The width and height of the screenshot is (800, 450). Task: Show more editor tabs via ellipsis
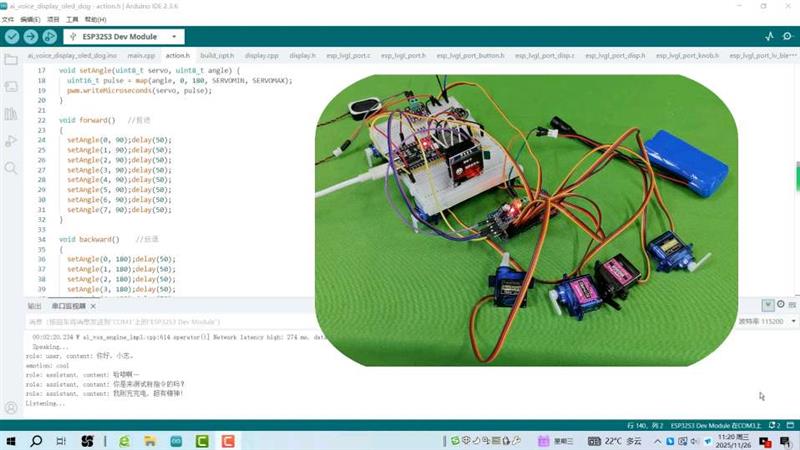pos(792,55)
